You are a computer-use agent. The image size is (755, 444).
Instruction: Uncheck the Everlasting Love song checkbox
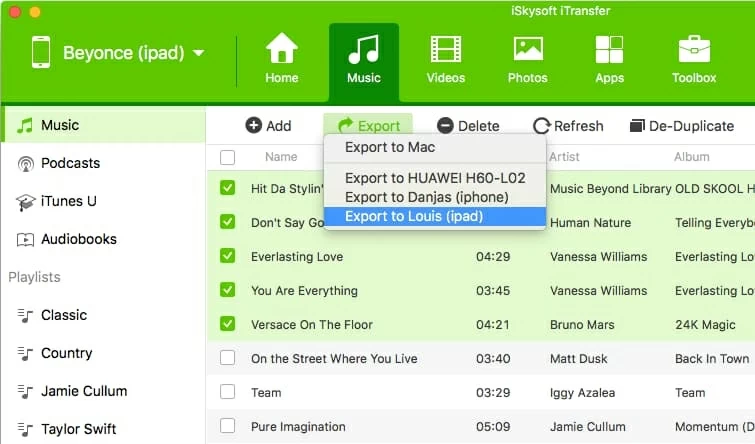pos(228,257)
